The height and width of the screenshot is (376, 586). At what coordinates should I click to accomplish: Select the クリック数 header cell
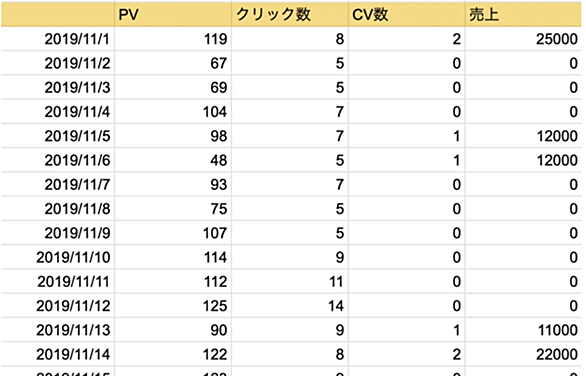[x=290, y=15]
